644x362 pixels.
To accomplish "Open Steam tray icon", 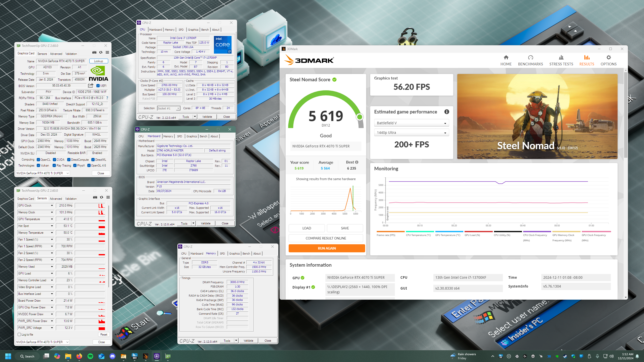I will click(565, 356).
